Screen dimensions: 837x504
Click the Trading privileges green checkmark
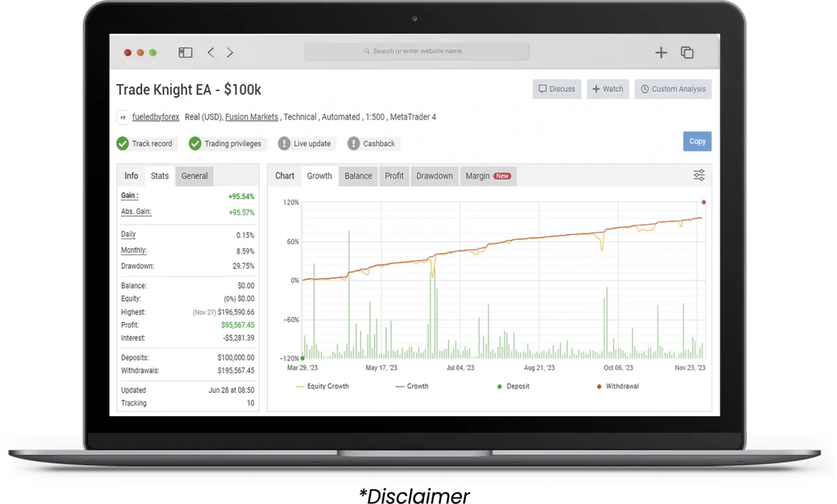pyautogui.click(x=195, y=144)
